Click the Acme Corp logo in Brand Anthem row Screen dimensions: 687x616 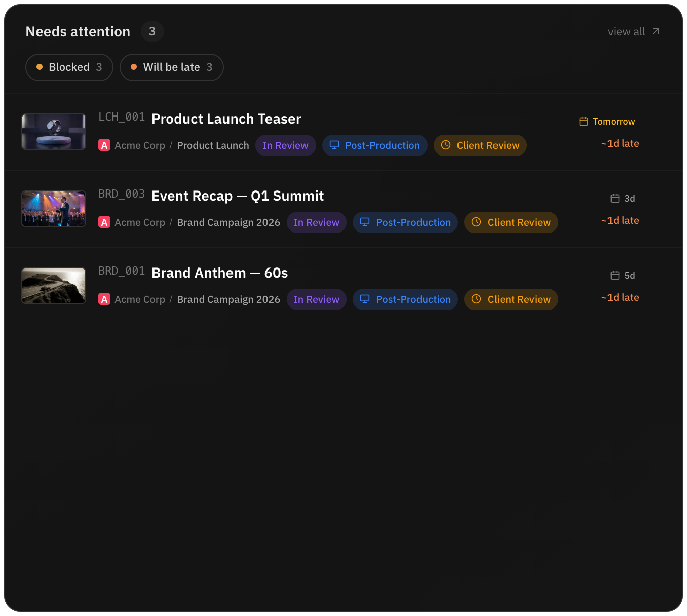[x=104, y=299]
